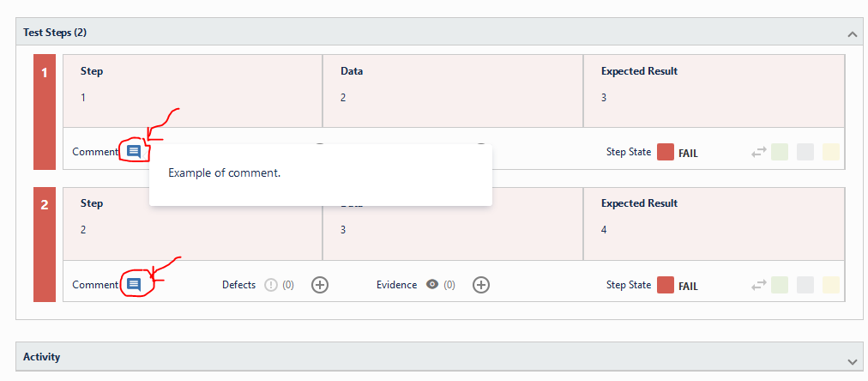Select the red step number 1 bar
Viewport: 868px width, 381px height.
point(45,112)
